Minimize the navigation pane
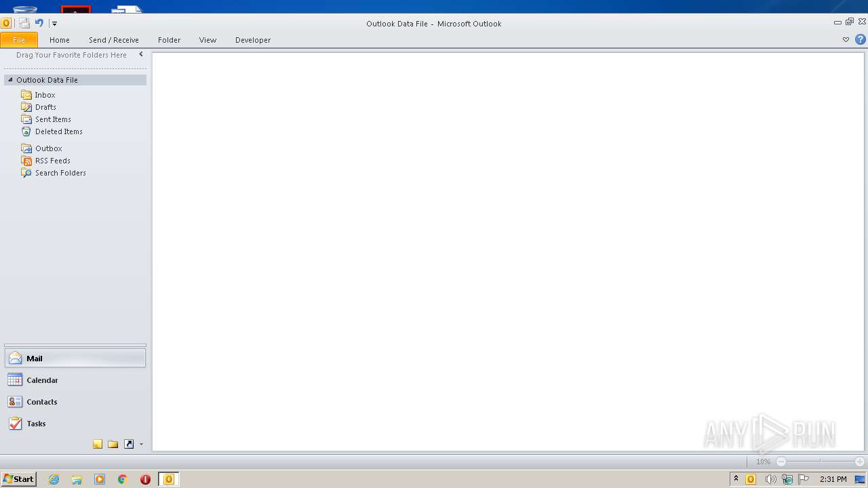Screen dimensions: 868x488 (x=141, y=55)
